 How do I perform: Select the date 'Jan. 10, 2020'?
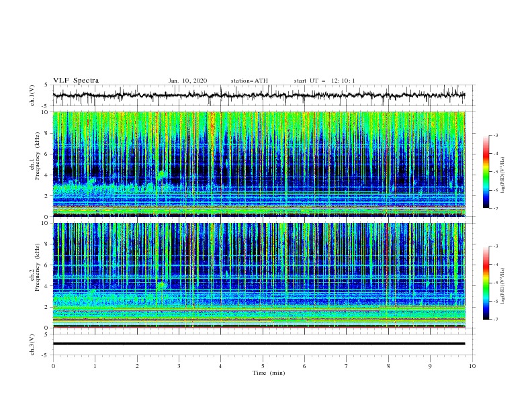pyautogui.click(x=187, y=81)
